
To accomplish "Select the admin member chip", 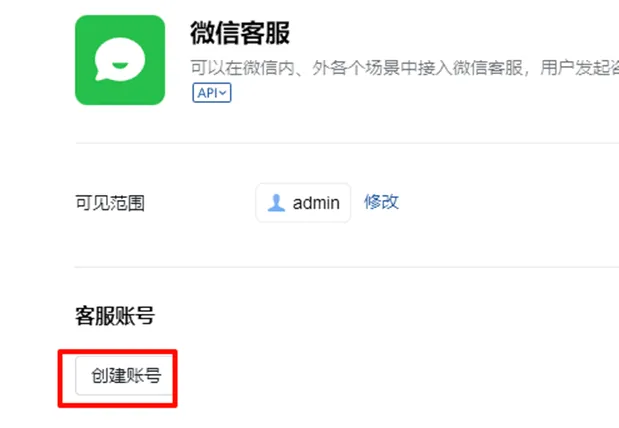I will click(303, 203).
